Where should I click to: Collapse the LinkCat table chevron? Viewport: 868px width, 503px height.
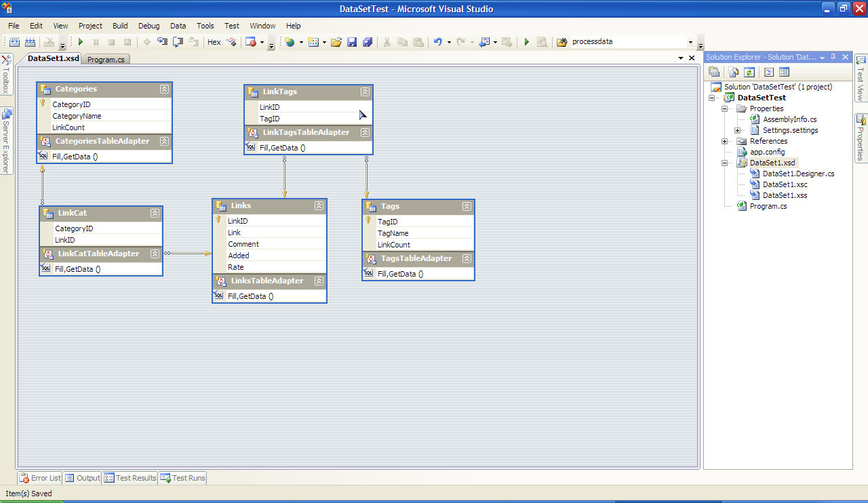155,213
